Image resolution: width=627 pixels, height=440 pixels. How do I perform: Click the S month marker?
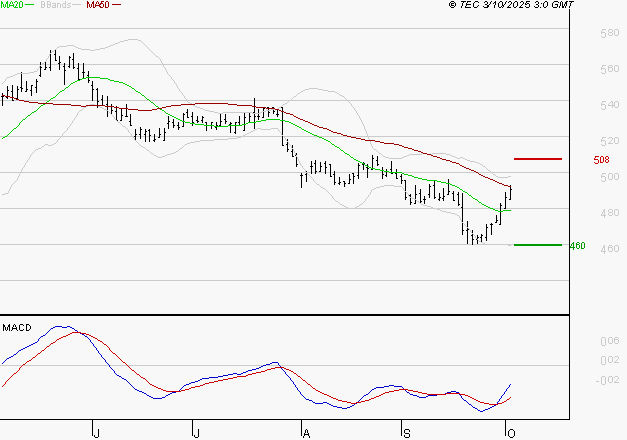click(407, 433)
